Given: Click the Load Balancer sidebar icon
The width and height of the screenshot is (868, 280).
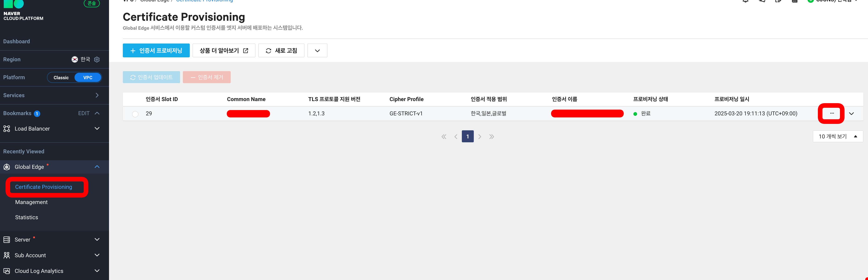Looking at the screenshot, I should click(7, 128).
